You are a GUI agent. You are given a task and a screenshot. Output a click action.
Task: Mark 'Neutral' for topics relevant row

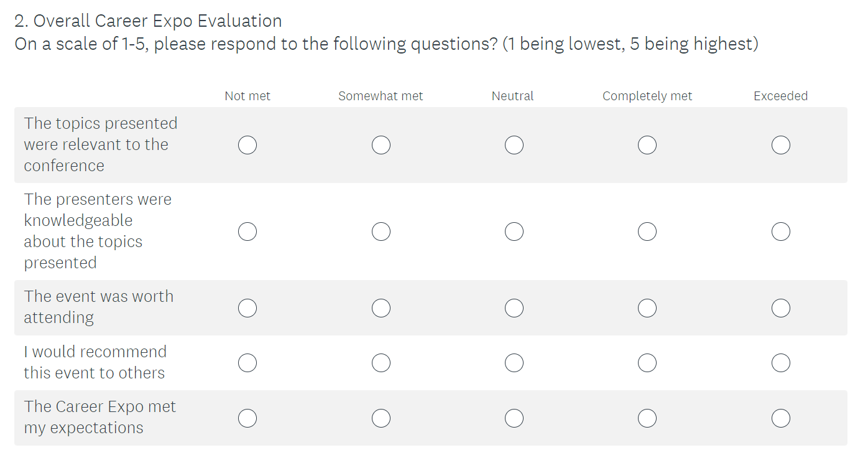(x=514, y=146)
